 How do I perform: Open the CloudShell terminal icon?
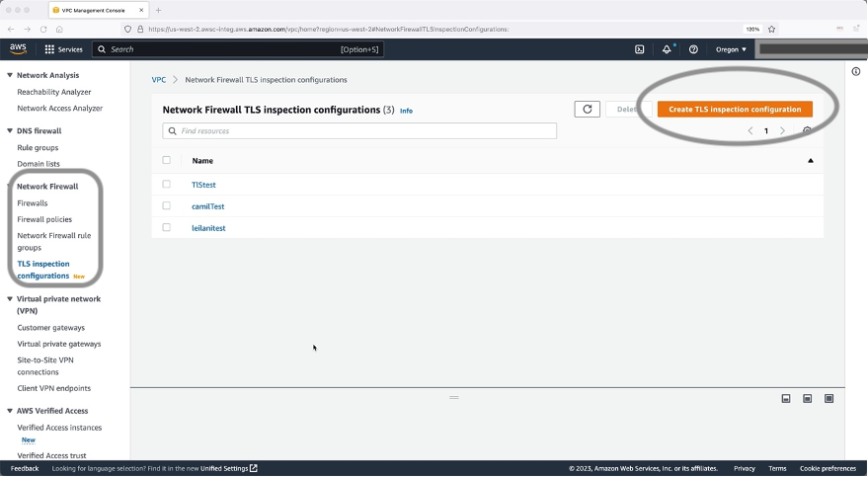tap(639, 49)
